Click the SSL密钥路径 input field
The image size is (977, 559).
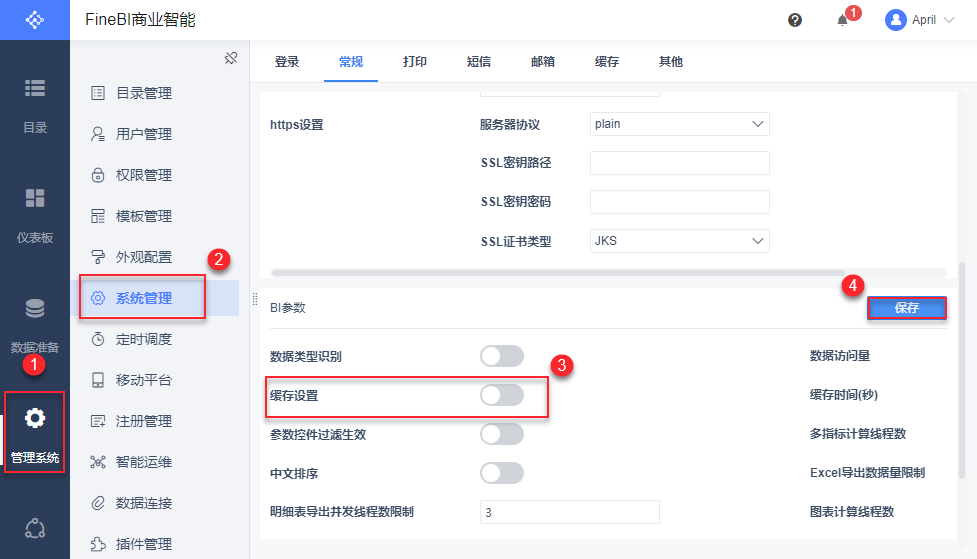coord(679,163)
